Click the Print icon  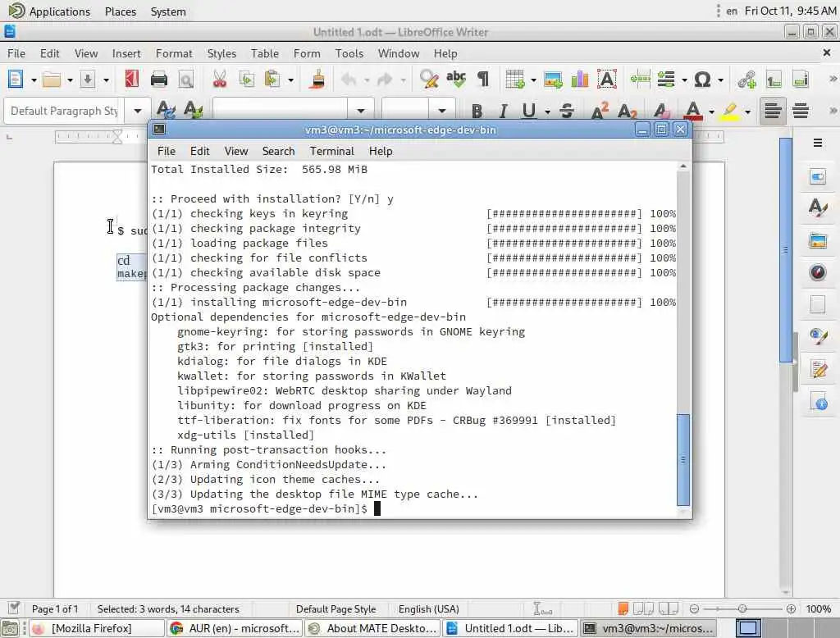point(158,80)
